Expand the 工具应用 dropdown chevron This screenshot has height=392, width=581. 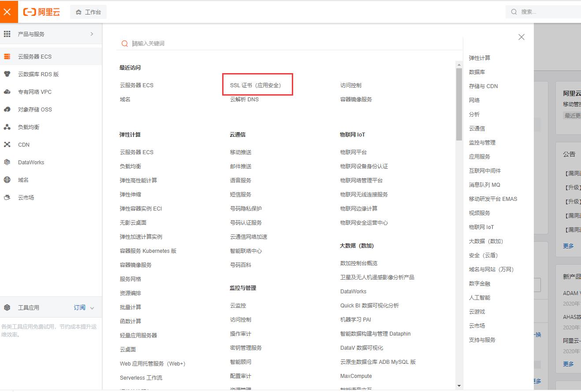92,308
